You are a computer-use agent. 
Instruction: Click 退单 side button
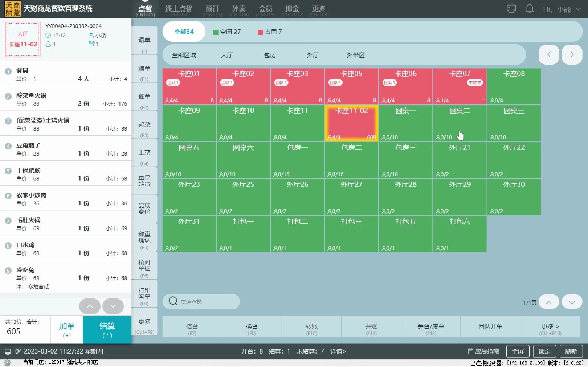click(x=144, y=40)
